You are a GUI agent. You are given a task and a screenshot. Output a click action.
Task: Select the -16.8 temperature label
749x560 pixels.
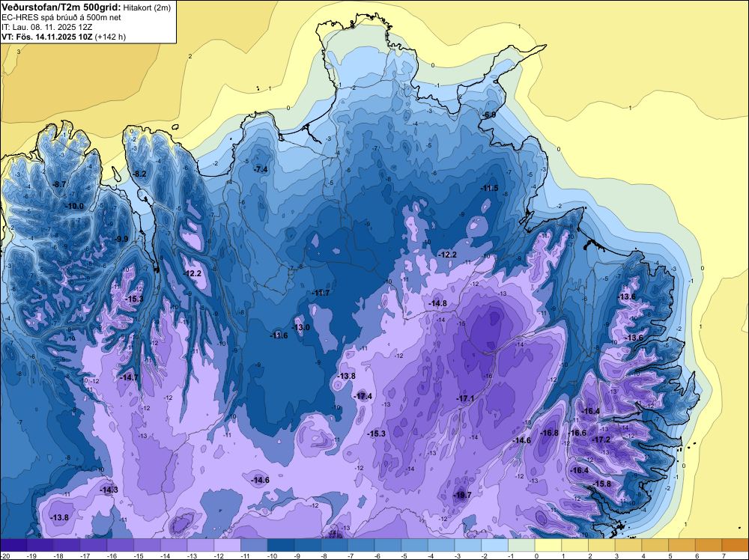(x=549, y=433)
